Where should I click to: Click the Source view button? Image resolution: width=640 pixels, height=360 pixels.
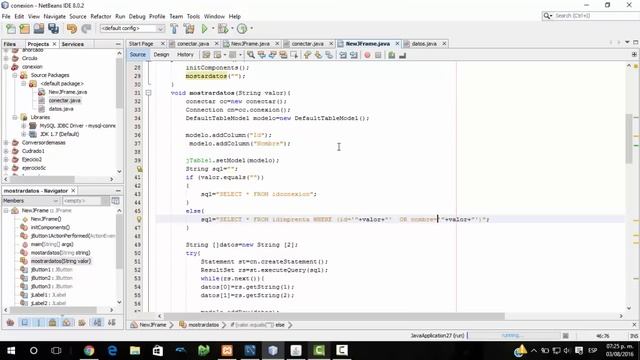(138, 55)
